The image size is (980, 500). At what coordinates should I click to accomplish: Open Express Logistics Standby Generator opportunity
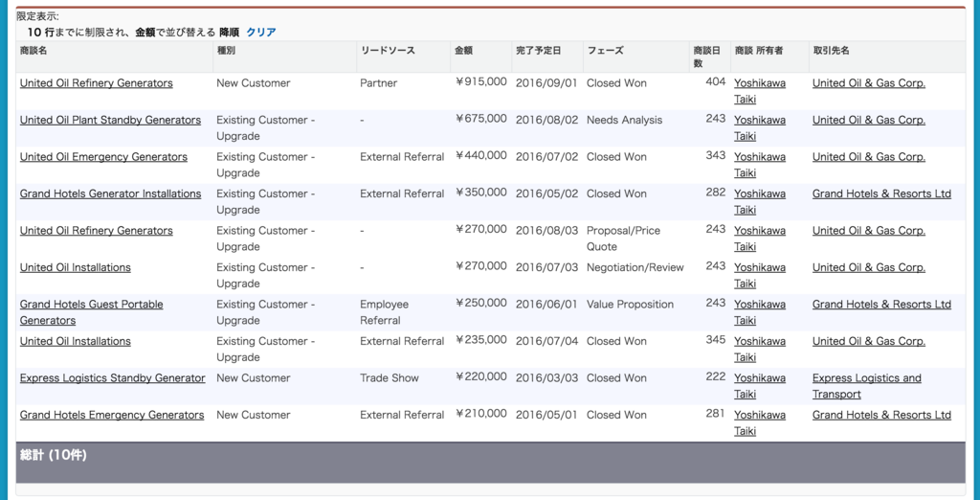coord(113,378)
